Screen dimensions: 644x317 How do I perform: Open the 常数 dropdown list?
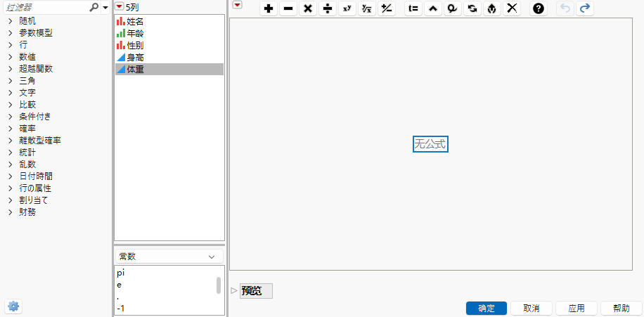pyautogui.click(x=169, y=257)
